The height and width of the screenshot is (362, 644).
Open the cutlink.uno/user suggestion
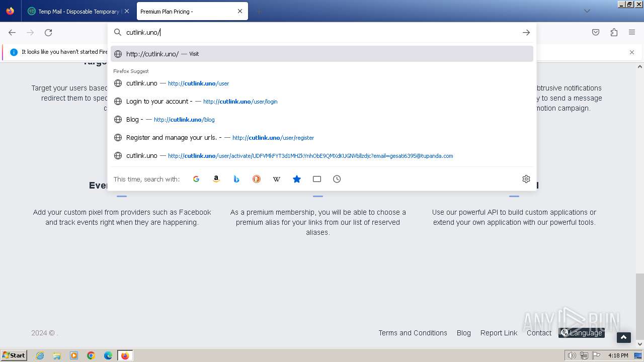(x=322, y=83)
